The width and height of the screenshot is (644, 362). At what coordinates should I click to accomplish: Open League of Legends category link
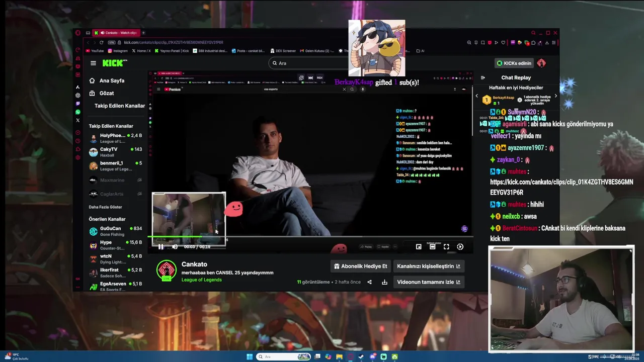point(201,280)
